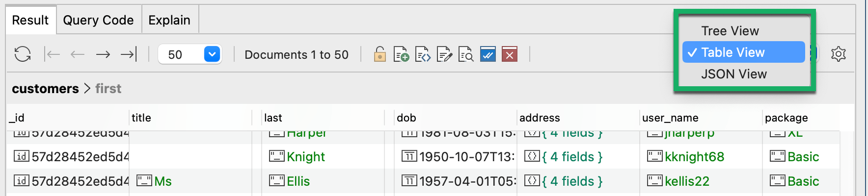Jump to last page arrow
868x196 pixels.
coord(129,54)
